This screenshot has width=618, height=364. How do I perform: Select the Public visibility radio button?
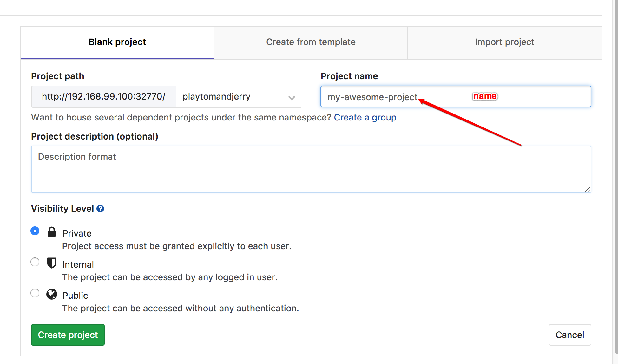click(x=35, y=293)
